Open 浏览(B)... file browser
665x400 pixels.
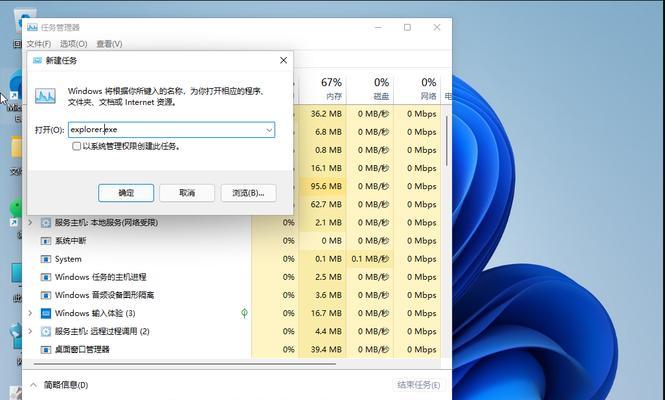[x=249, y=193]
